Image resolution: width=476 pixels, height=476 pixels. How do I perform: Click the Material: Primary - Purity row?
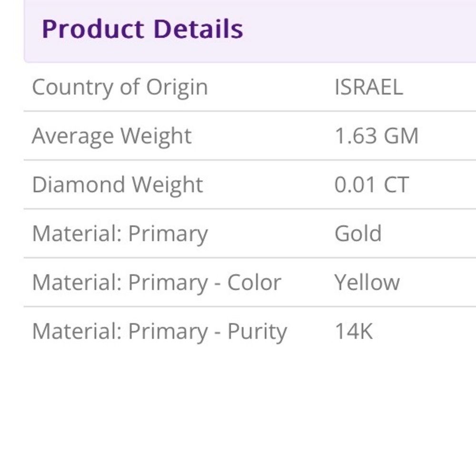point(250,331)
